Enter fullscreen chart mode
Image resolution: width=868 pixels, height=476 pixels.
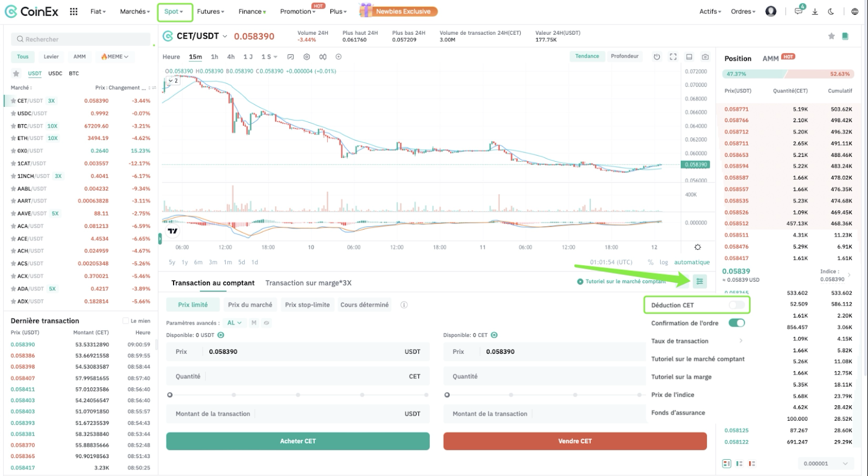coord(673,57)
